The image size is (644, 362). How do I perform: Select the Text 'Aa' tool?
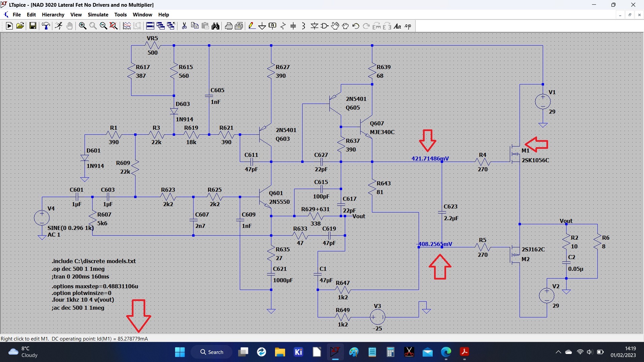397,26
